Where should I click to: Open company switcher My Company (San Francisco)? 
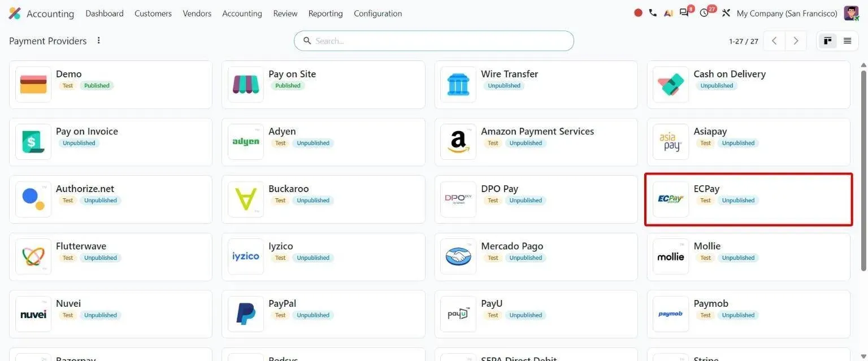787,13
